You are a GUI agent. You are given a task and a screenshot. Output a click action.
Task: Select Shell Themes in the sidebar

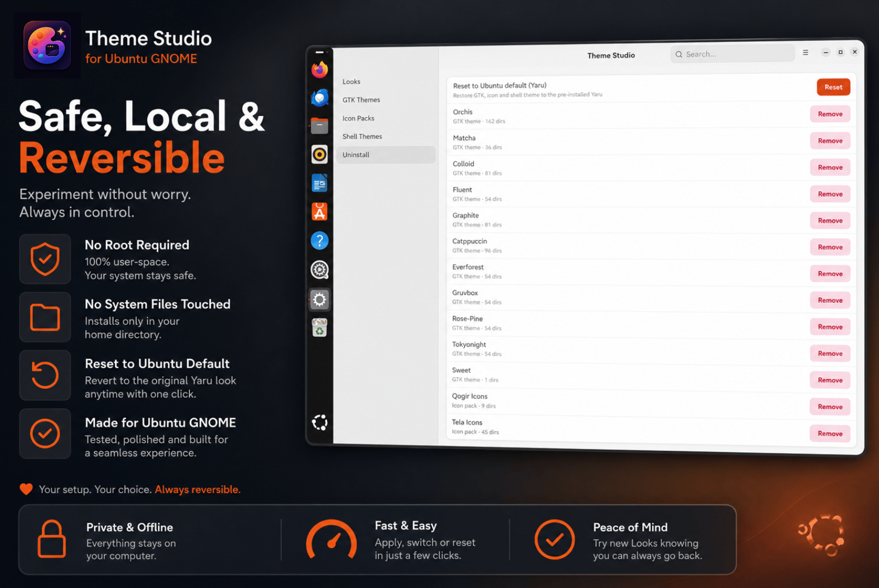[385, 136]
